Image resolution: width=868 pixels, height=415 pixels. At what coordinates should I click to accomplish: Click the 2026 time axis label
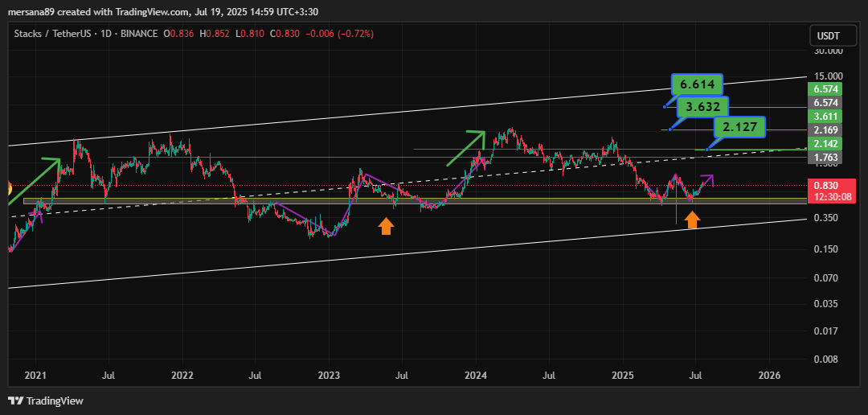pos(769,376)
